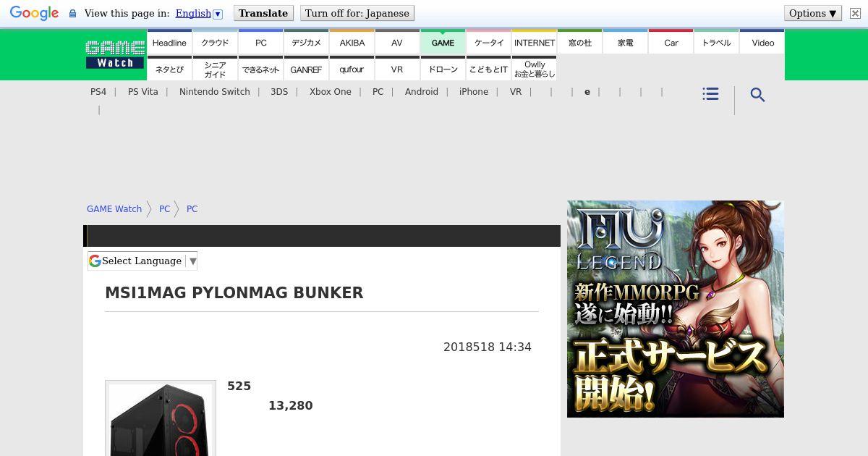Screen dimensions: 868x456
Task: Go to PS4 category
Action: pos(98,92)
